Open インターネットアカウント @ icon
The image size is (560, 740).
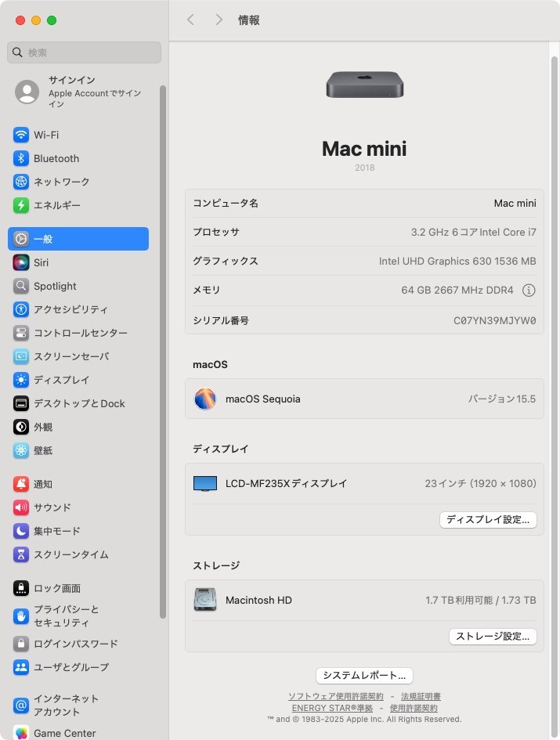click(21, 705)
